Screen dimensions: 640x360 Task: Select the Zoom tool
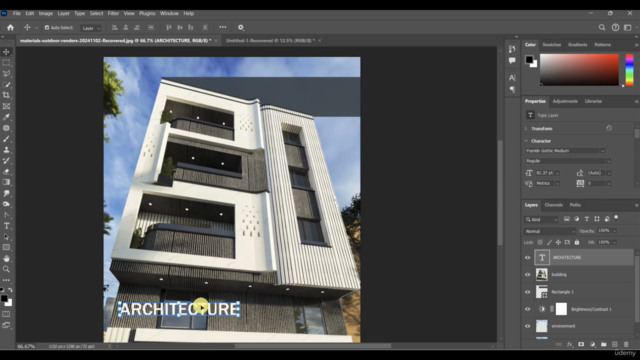[6, 269]
